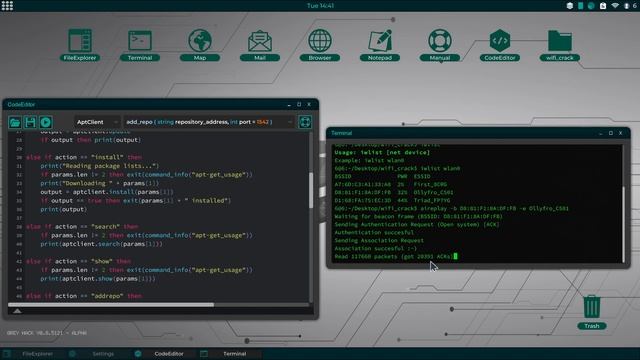Viewport: 640px width, 360px height.
Task: Click the code line with action == "show"
Action: 79,261
